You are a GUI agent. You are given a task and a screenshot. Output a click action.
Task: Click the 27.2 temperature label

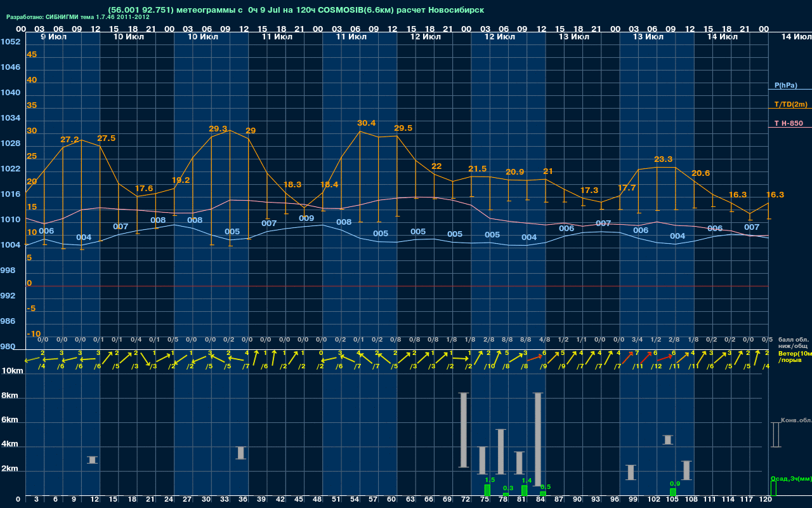click(70, 140)
